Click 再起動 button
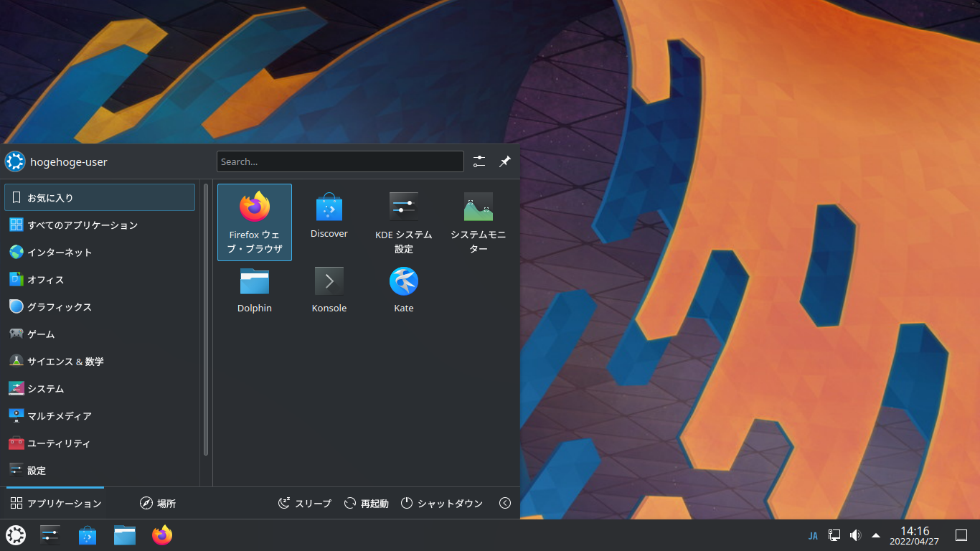980x551 pixels. coord(366,503)
